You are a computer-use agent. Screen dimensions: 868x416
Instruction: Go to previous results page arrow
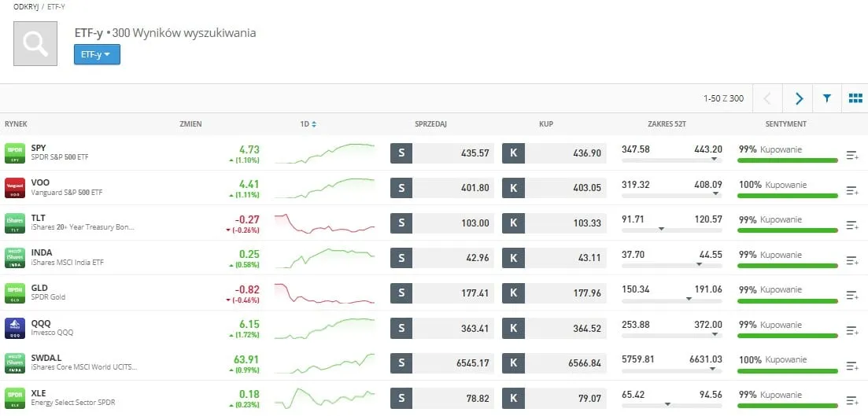[767, 98]
